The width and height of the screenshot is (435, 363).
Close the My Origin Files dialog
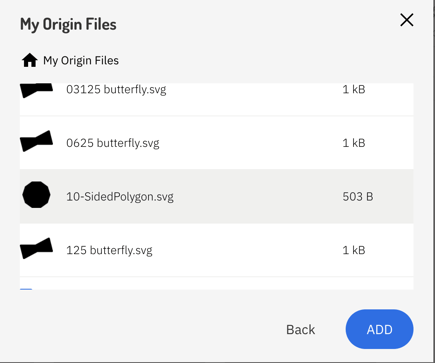[x=407, y=20]
